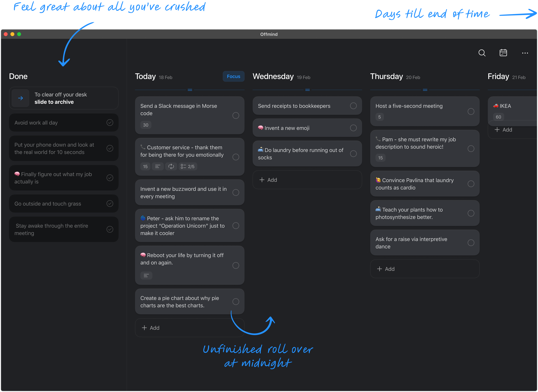The width and height of the screenshot is (538, 392).
Task: Click the slide-to-archive arrow button
Action: click(20, 98)
